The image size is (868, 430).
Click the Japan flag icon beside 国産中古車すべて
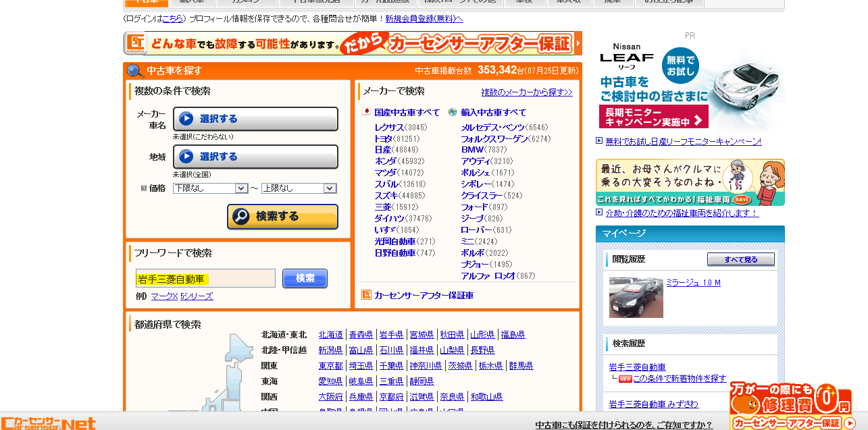tap(366, 112)
